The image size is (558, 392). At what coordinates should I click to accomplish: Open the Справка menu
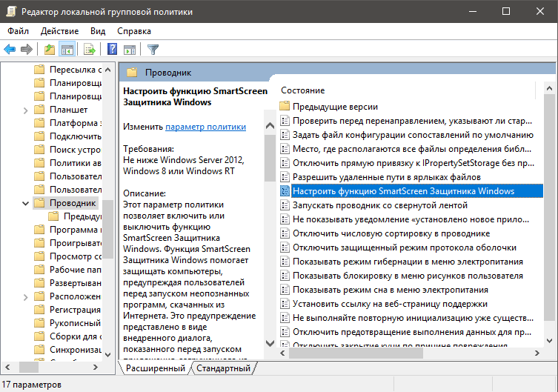134,31
